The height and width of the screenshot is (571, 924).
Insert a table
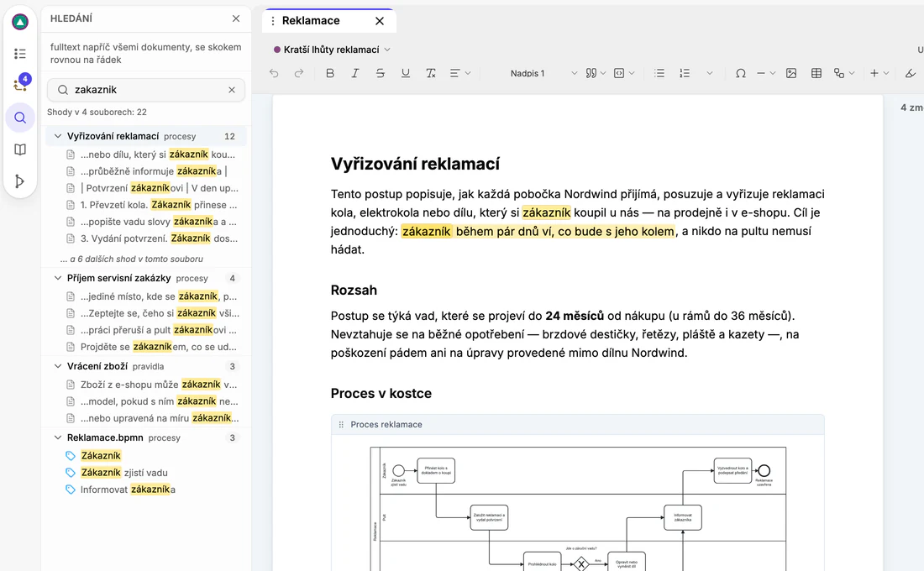tap(816, 73)
